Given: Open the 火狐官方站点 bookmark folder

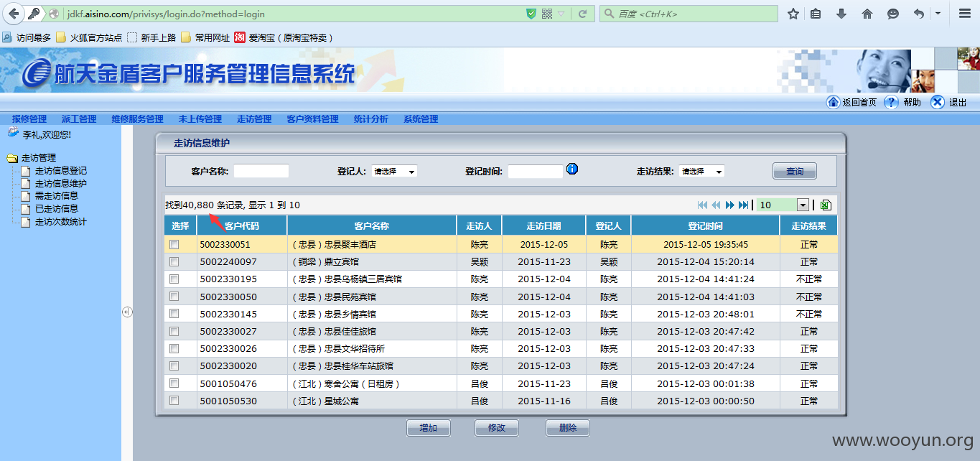Looking at the screenshot, I should [90, 37].
